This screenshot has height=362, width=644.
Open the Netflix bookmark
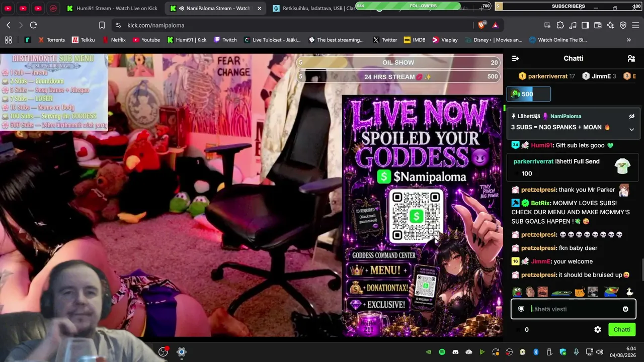[x=114, y=40]
